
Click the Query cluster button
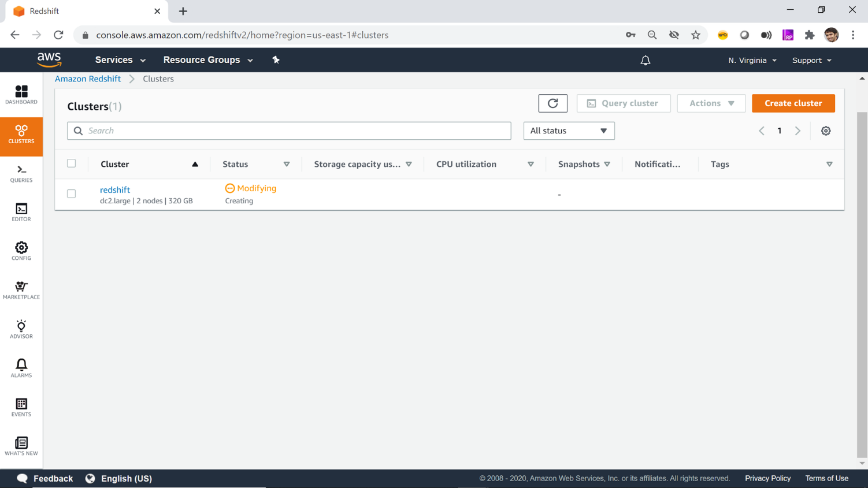[x=624, y=103]
